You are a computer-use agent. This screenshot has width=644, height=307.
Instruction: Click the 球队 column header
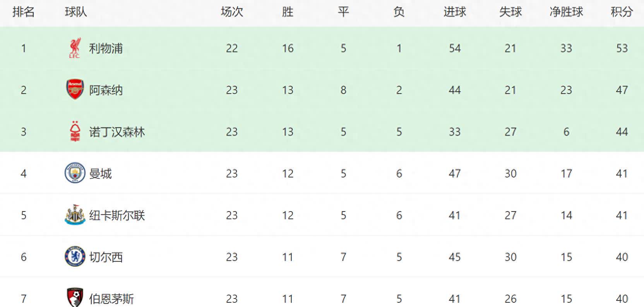pyautogui.click(x=76, y=12)
